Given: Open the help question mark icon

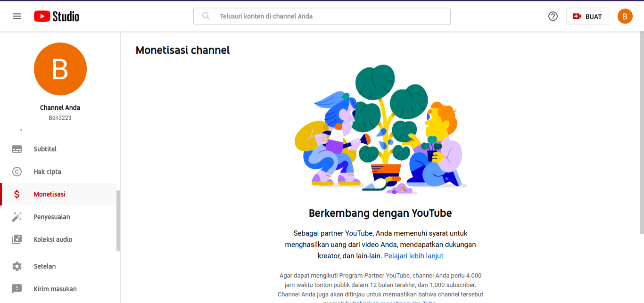Looking at the screenshot, I should [553, 16].
